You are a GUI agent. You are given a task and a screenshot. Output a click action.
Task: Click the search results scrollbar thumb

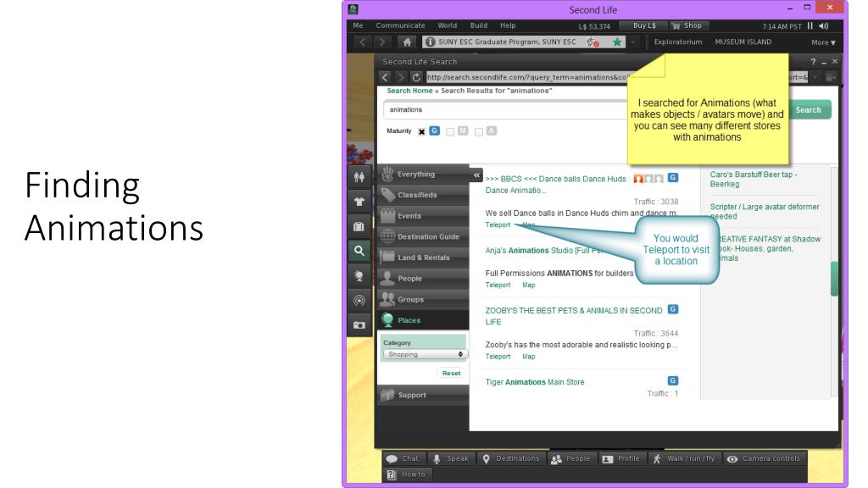pos(834,279)
